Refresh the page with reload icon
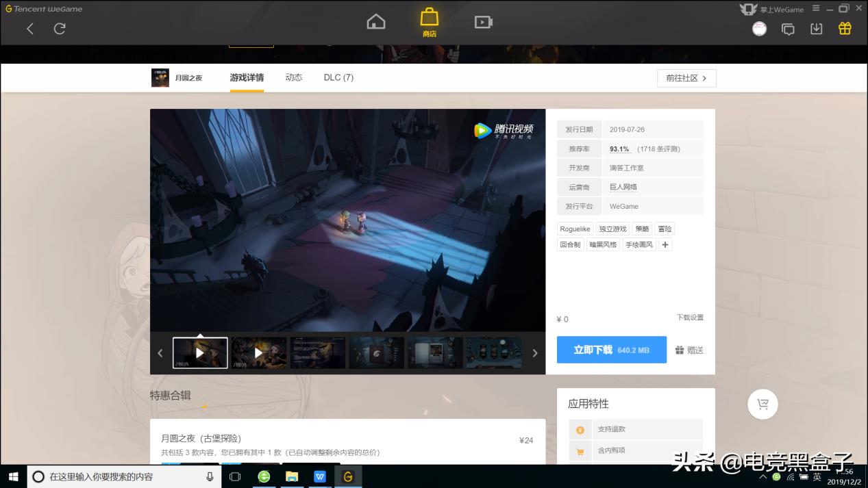The image size is (868, 488). [x=60, y=29]
